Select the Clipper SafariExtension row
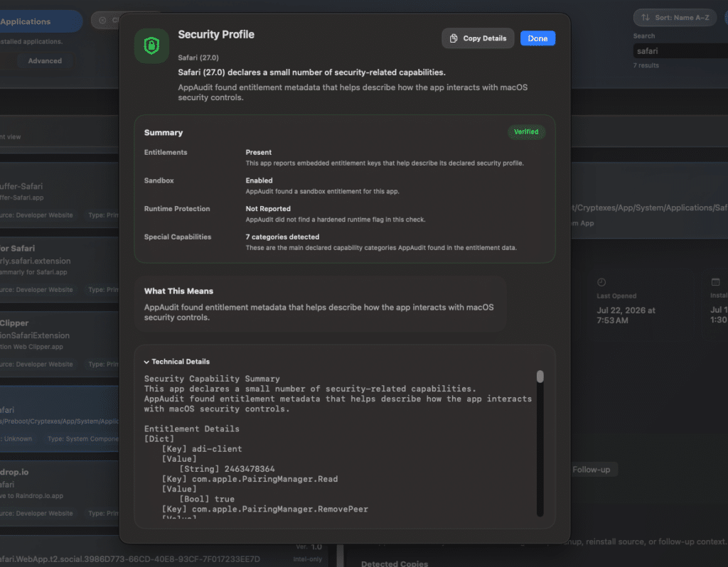This screenshot has height=567, width=728. 60,345
